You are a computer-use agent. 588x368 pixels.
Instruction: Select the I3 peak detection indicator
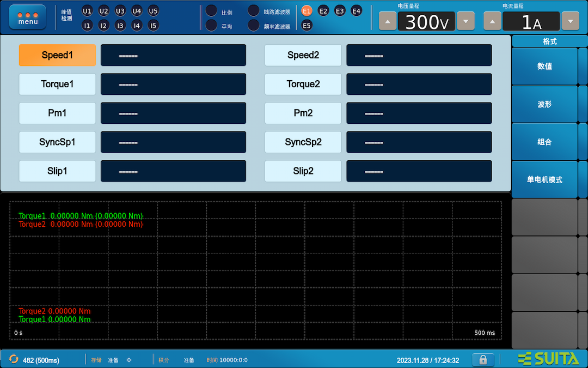[x=120, y=26]
